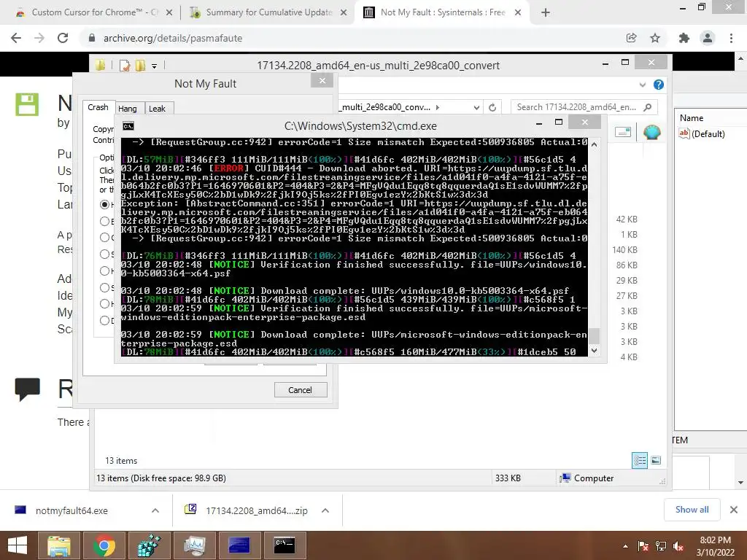This screenshot has width=747, height=560.
Task: Open Chrome three-dot menu
Action: 731,38
